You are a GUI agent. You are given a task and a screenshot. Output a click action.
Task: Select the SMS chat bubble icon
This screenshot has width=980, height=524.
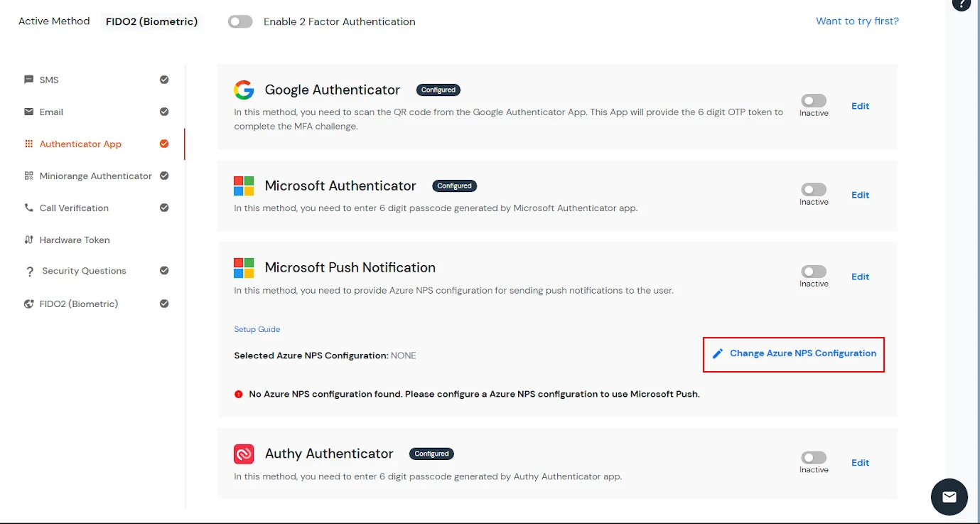tap(28, 80)
